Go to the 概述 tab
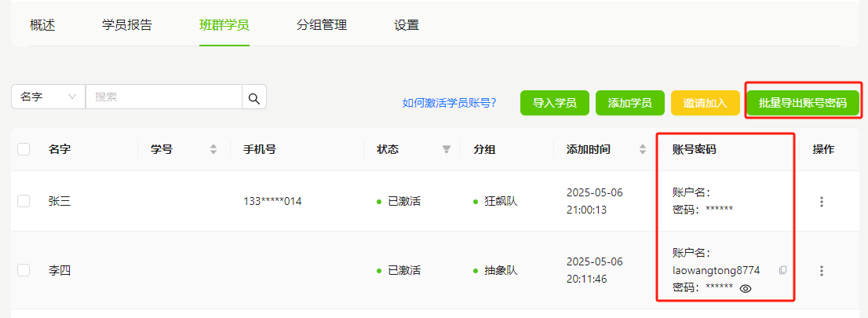Screen dimensions: 868x318 tap(42, 25)
